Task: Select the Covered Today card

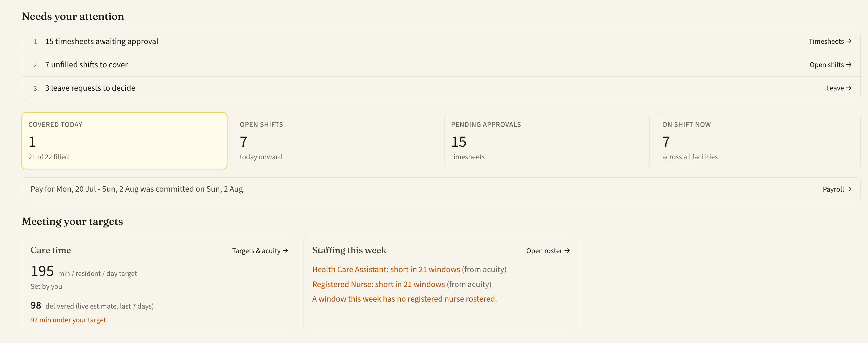Action: pos(124,141)
